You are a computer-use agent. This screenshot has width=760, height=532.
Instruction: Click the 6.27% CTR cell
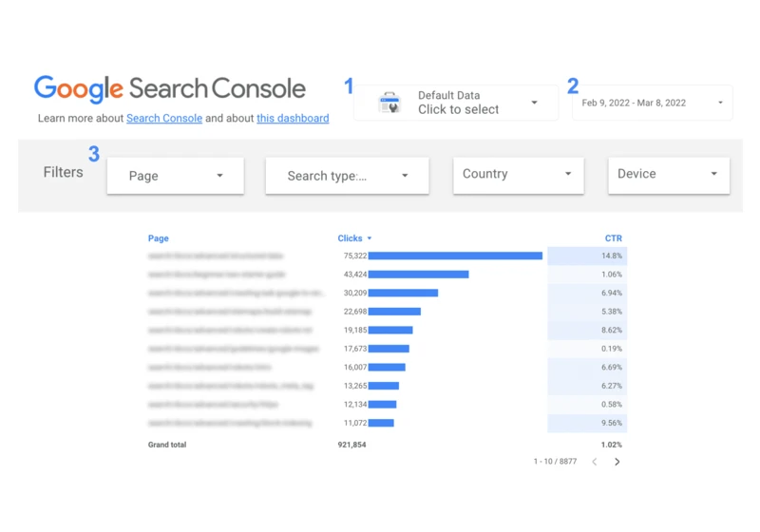(x=587, y=386)
